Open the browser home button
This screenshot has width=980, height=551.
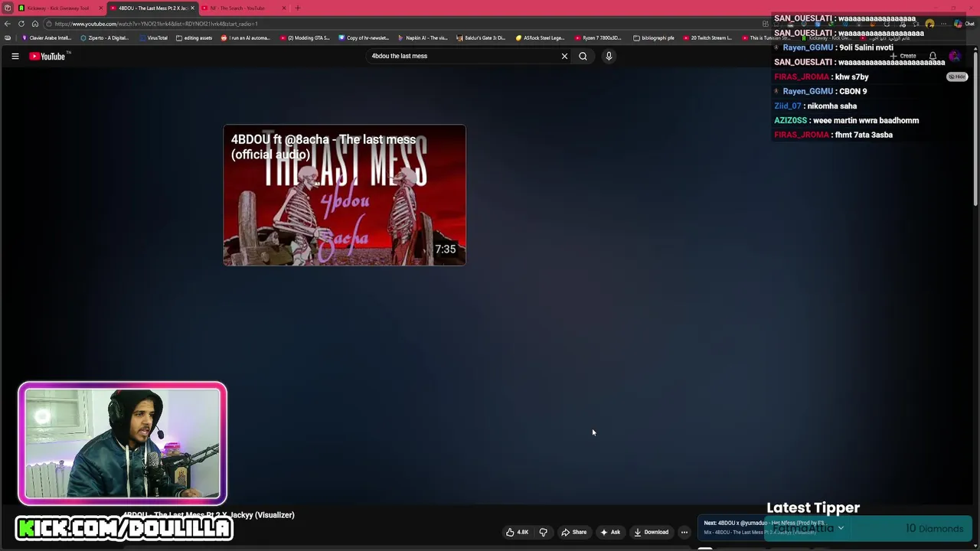tap(34, 24)
